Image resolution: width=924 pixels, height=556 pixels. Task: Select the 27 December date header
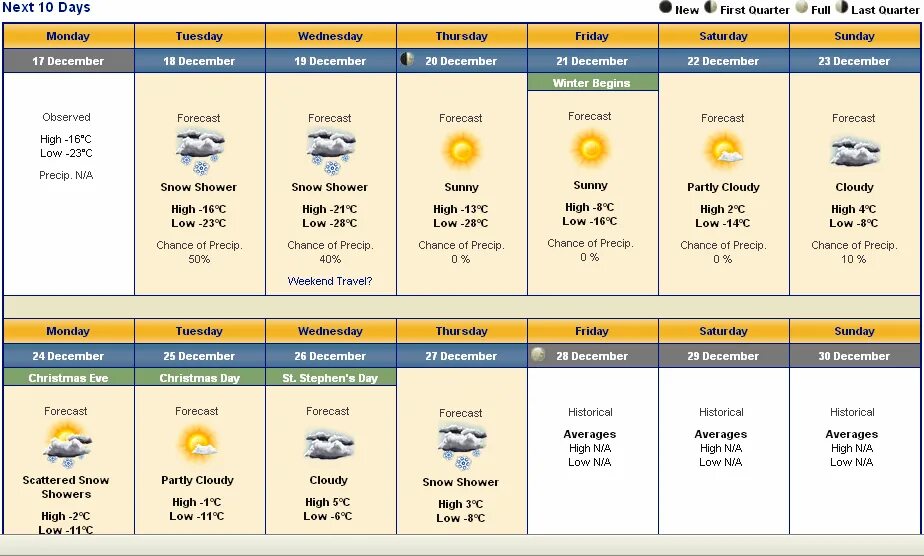(462, 356)
